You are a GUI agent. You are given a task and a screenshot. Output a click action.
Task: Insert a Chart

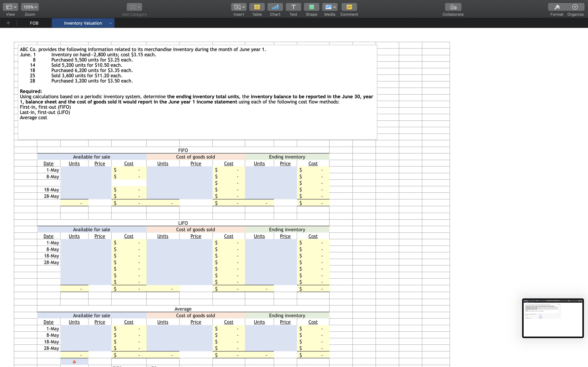tap(275, 7)
